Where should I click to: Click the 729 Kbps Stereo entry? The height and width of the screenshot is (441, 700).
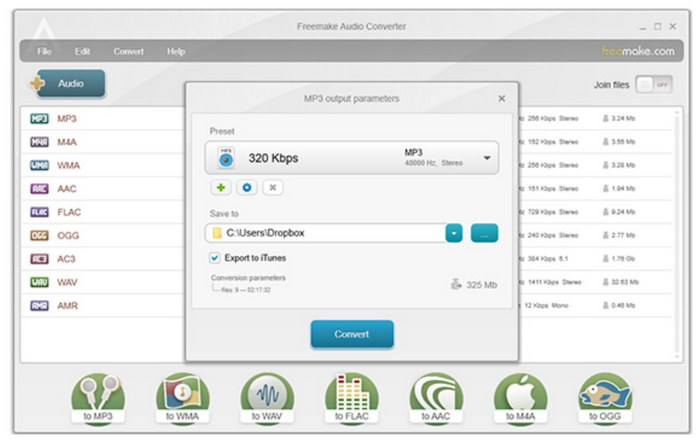(553, 212)
